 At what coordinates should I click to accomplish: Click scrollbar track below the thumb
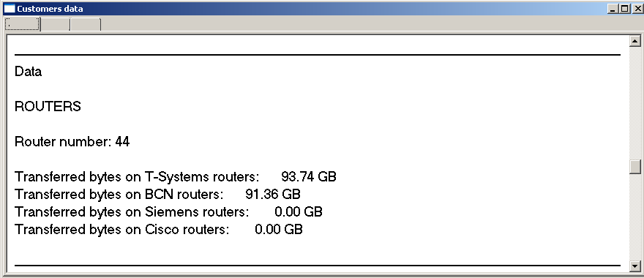[x=635, y=217]
